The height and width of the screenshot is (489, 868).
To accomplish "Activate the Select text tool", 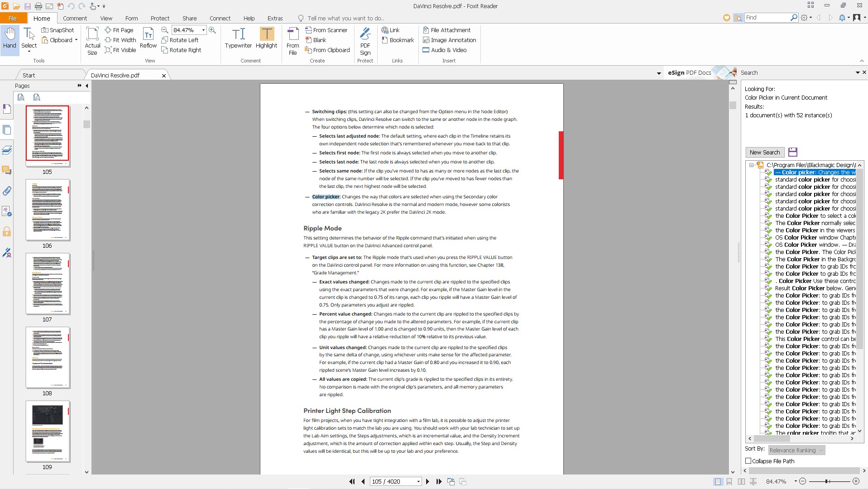I will click(29, 39).
